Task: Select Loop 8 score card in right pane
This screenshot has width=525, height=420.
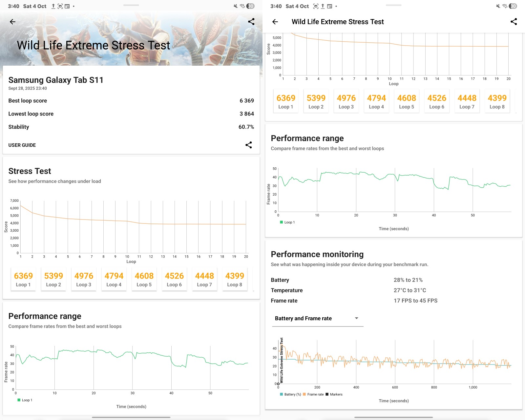Action: [497, 101]
